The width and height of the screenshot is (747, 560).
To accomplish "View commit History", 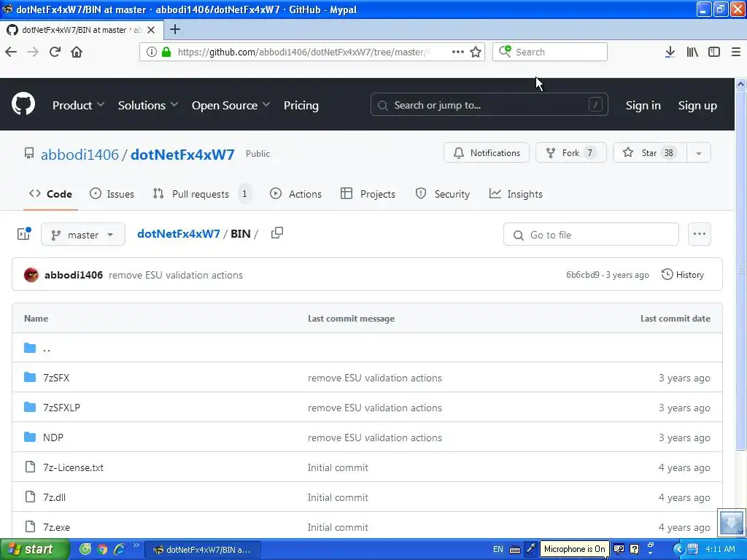I will [683, 275].
